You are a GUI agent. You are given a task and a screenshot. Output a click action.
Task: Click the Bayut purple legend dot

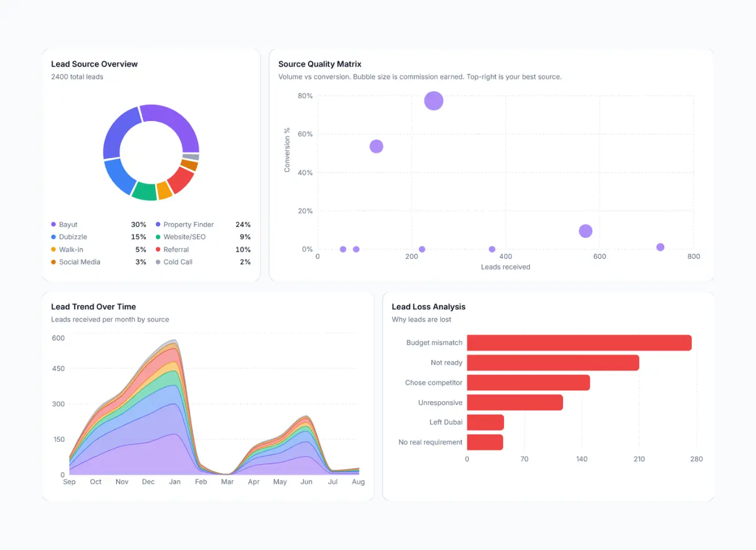(x=53, y=225)
